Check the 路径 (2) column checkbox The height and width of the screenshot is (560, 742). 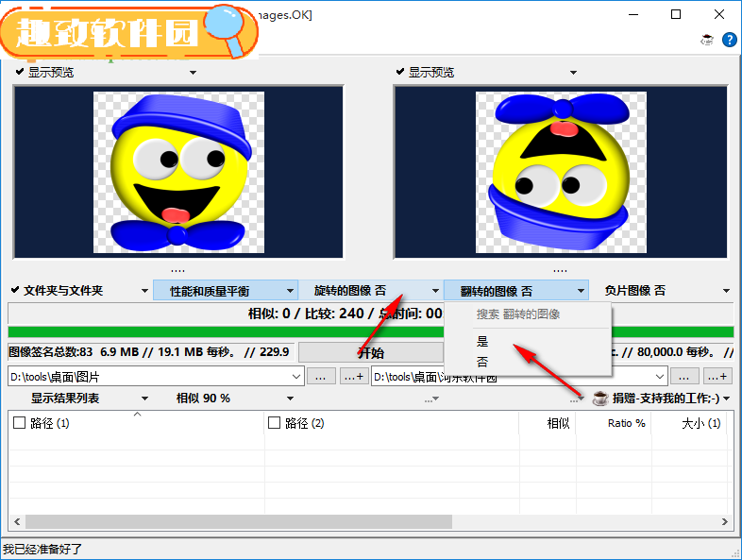(x=274, y=422)
